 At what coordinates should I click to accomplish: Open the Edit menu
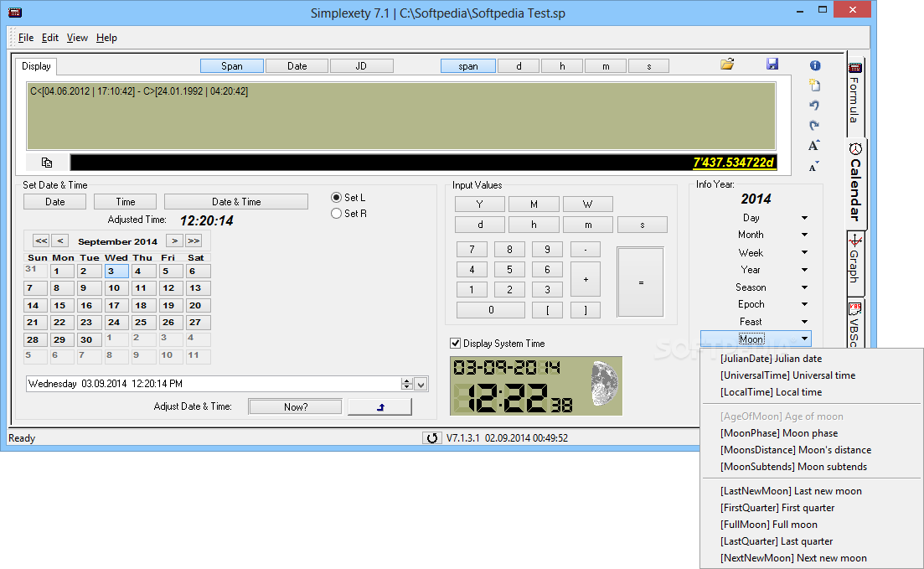[x=50, y=38]
